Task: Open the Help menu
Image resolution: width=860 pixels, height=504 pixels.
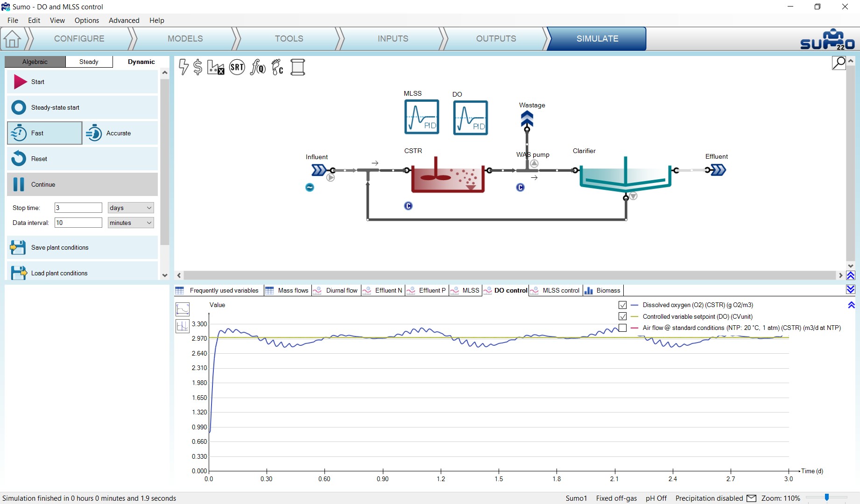Action: point(157,21)
